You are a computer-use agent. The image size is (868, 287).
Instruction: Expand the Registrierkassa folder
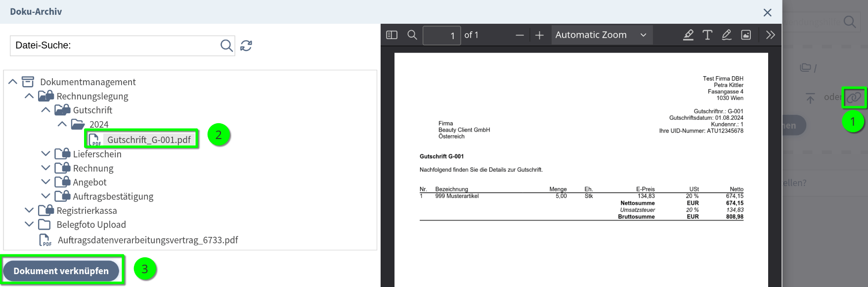click(x=29, y=210)
